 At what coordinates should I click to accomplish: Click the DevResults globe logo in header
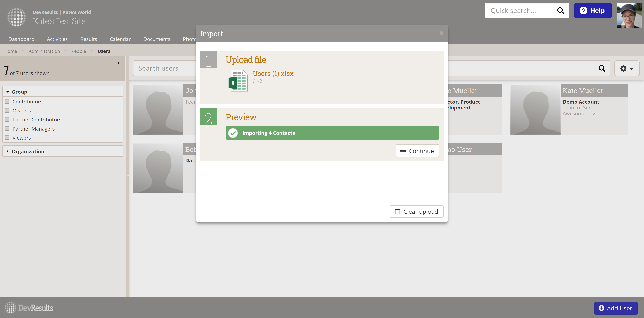pos(16,17)
